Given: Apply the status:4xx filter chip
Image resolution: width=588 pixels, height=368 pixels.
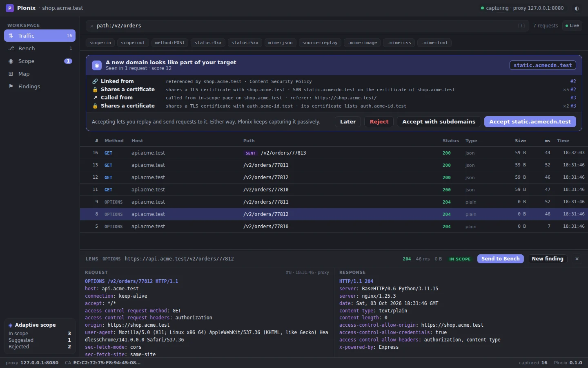Looking at the screenshot, I should pos(208,43).
